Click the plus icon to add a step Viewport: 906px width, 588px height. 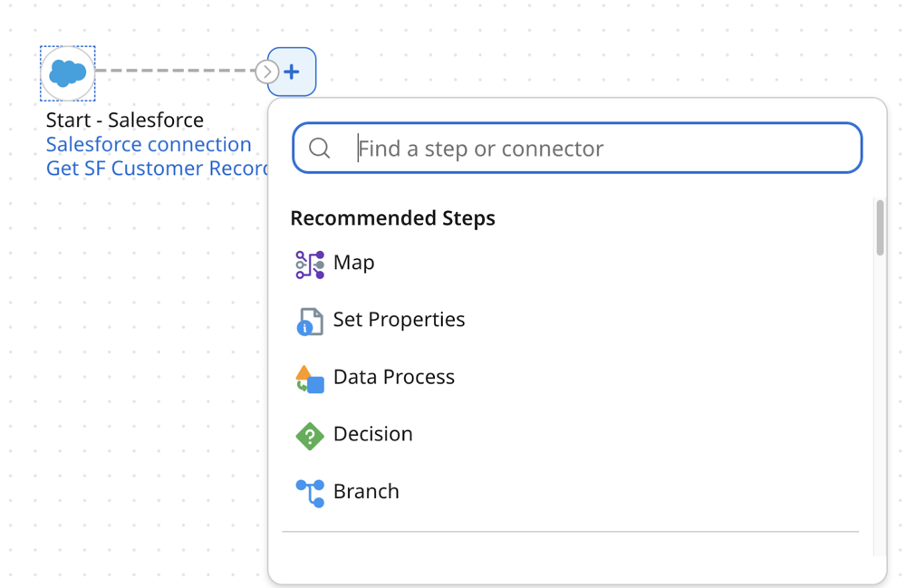[292, 71]
